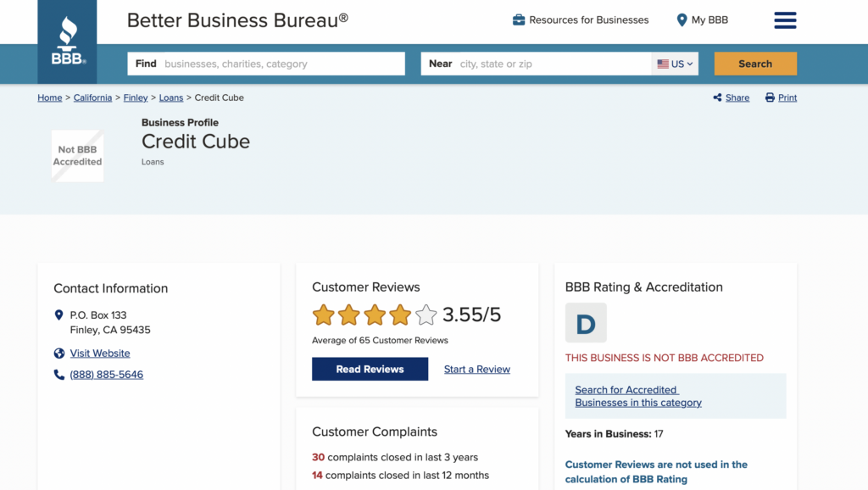Open the Start a Review link
This screenshot has height=490, width=868.
(x=477, y=370)
